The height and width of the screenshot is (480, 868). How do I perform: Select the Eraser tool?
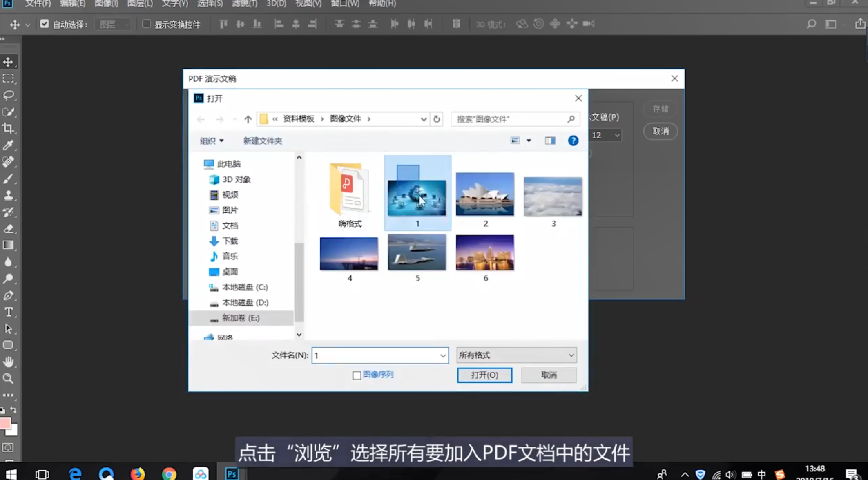[x=8, y=228]
